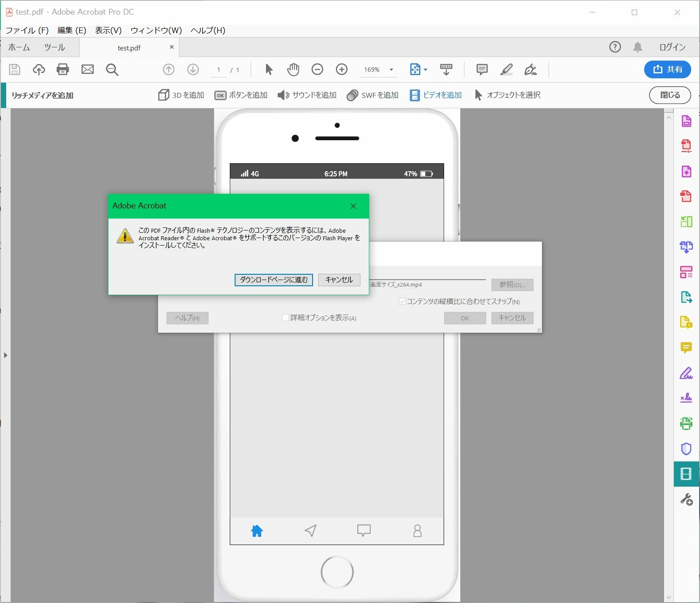The width and height of the screenshot is (700, 603).
Task: Click the sign document icon
Action: pyautogui.click(x=530, y=69)
